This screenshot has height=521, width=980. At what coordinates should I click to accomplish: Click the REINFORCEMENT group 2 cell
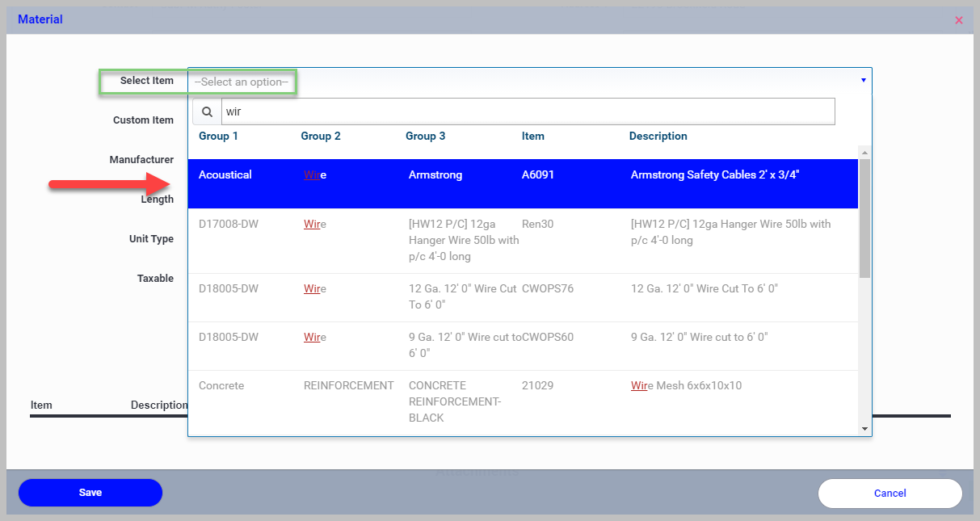point(349,385)
